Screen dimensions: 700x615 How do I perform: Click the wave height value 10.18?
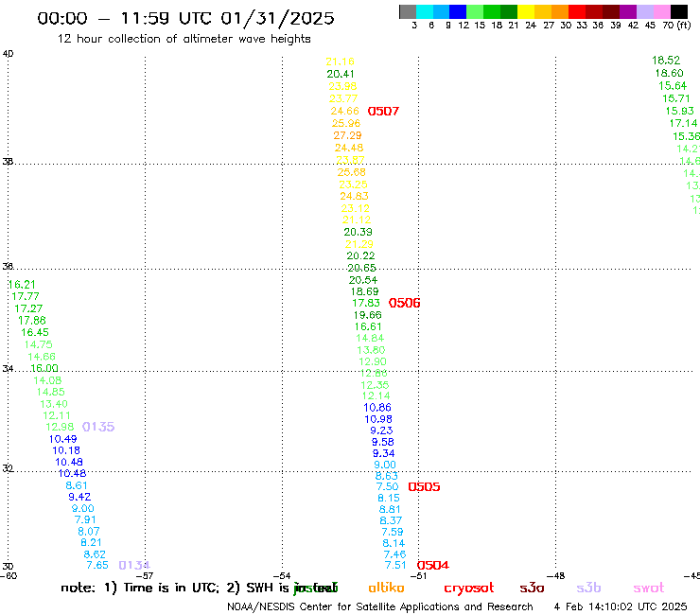pyautogui.click(x=66, y=450)
